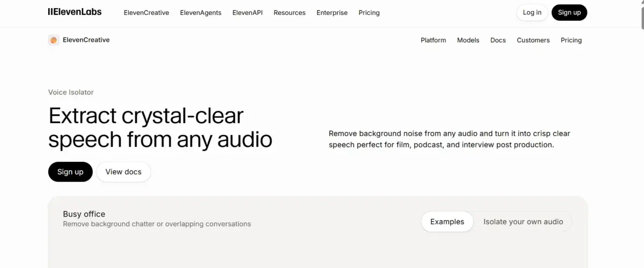Open Docs in the sub-navigation
Viewport: 644px width, 268px height.
(x=498, y=40)
